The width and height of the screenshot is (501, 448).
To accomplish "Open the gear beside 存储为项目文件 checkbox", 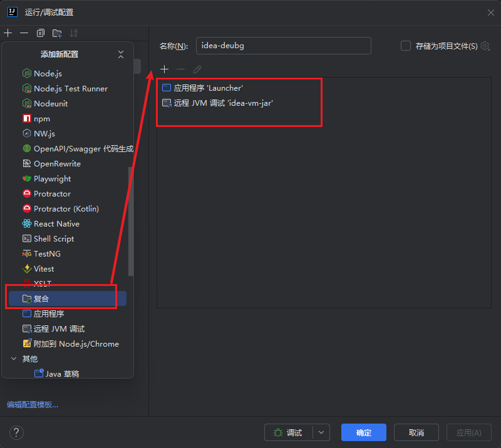I will [485, 46].
